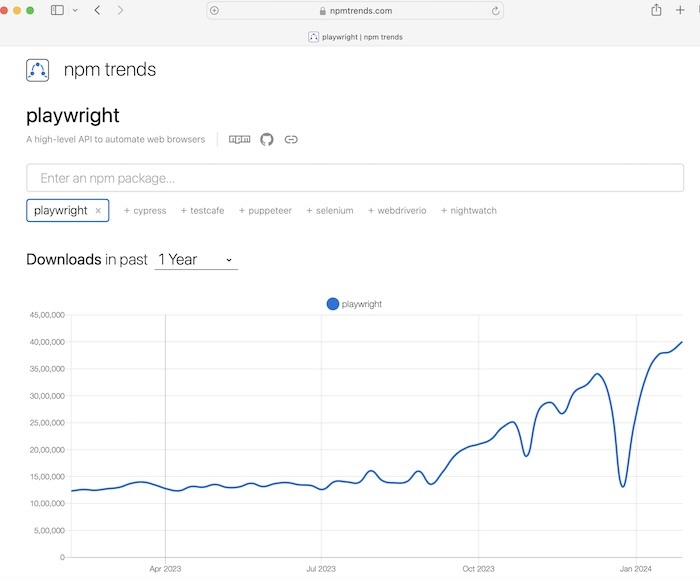This screenshot has width=700, height=581.
Task: Click the npmtrends.com address bar
Action: (x=355, y=11)
